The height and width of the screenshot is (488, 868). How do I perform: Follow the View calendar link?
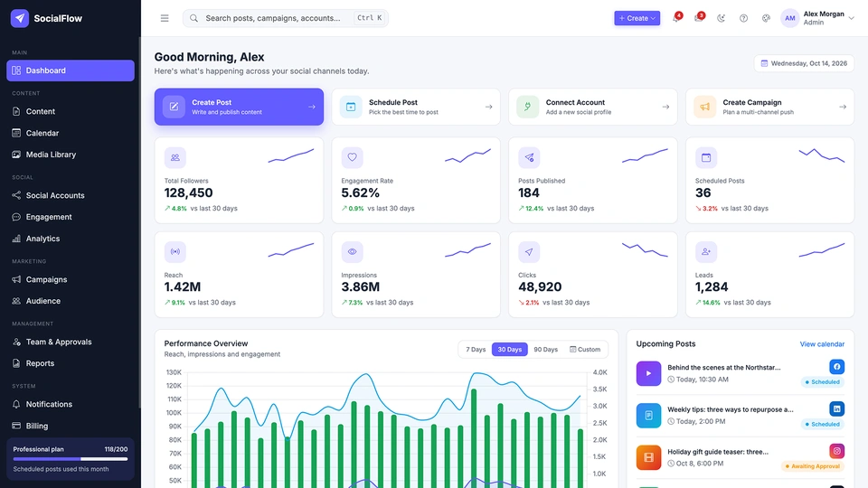(822, 344)
